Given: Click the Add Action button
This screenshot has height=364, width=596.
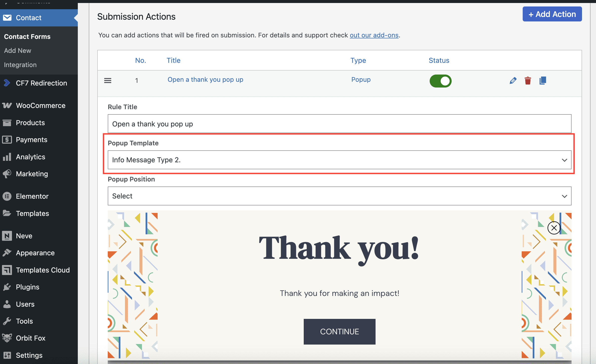Looking at the screenshot, I should pos(552,14).
